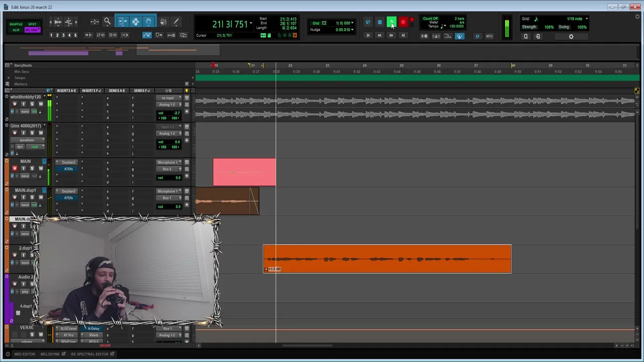The width and height of the screenshot is (644, 362).
Task: Recall zoom preset 5
Action: pos(75,35)
